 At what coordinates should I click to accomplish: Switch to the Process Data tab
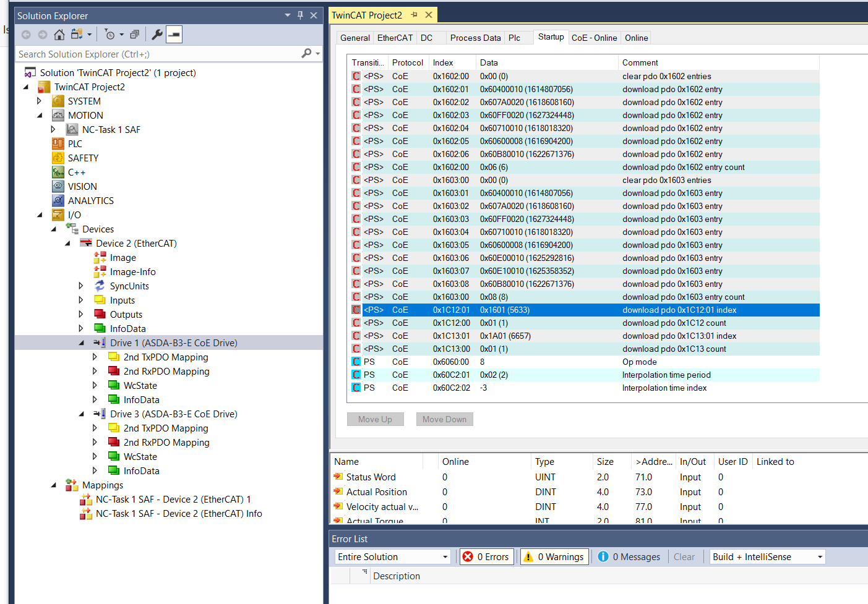tap(475, 38)
